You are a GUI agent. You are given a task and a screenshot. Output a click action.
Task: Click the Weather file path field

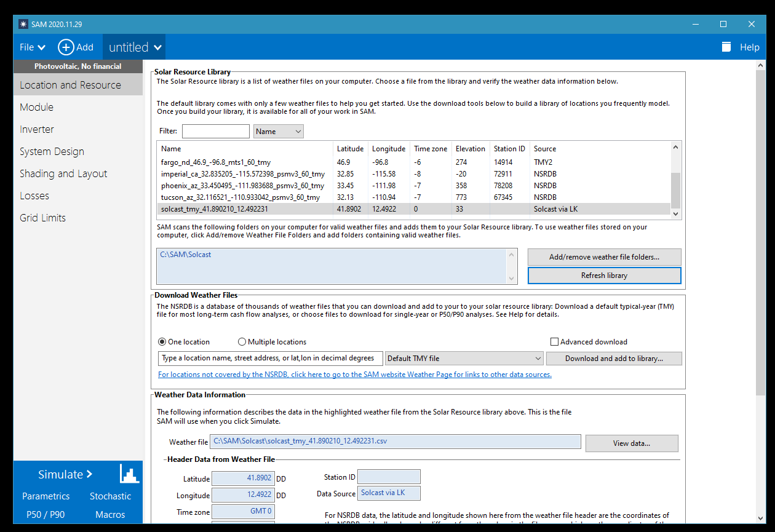pyautogui.click(x=395, y=442)
